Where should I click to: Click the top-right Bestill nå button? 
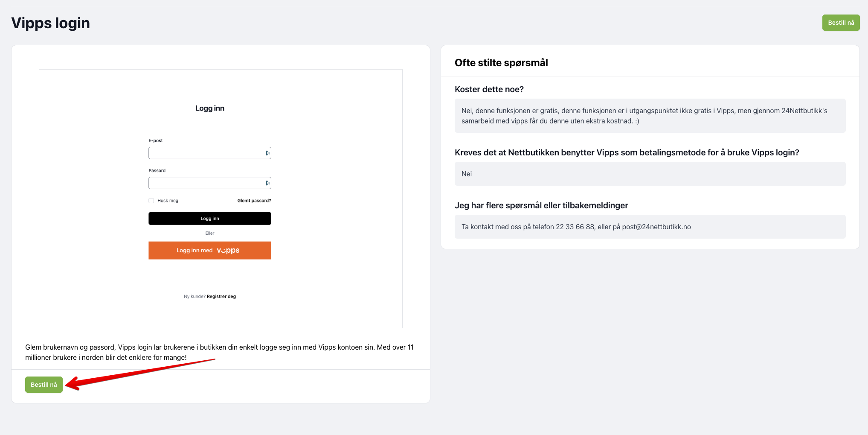click(841, 23)
